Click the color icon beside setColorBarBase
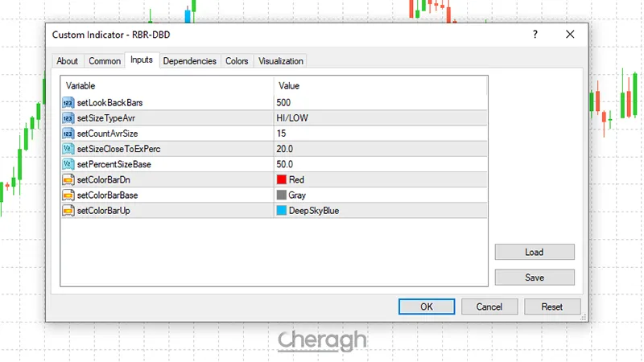 click(x=68, y=195)
